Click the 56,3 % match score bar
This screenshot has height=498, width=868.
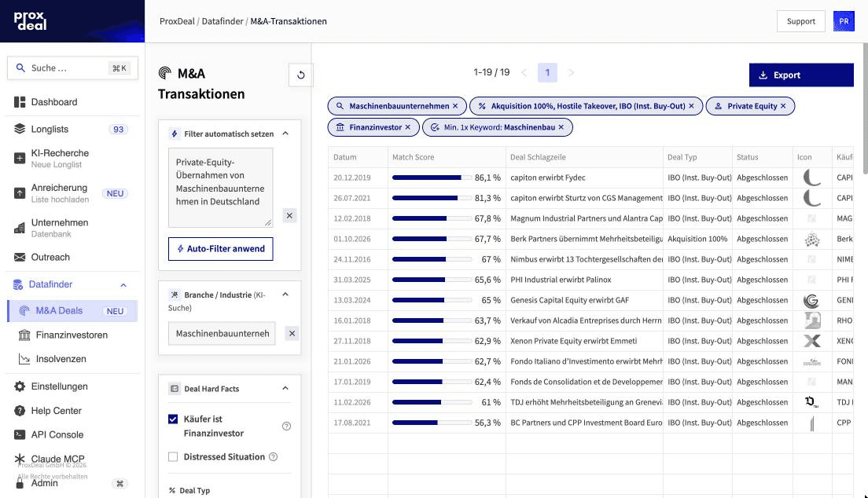pos(432,423)
